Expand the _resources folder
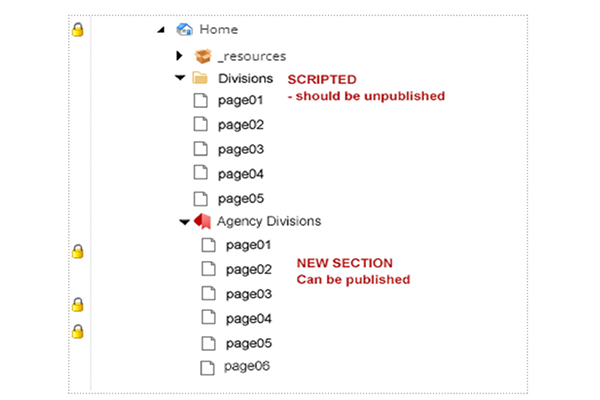The height and width of the screenshot is (400, 600). (180, 56)
